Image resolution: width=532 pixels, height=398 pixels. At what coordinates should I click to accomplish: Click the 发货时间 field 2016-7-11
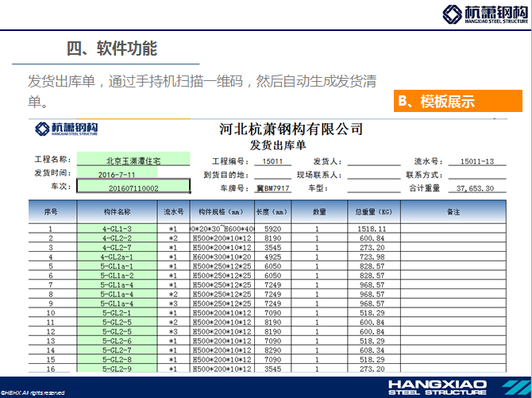(x=117, y=173)
